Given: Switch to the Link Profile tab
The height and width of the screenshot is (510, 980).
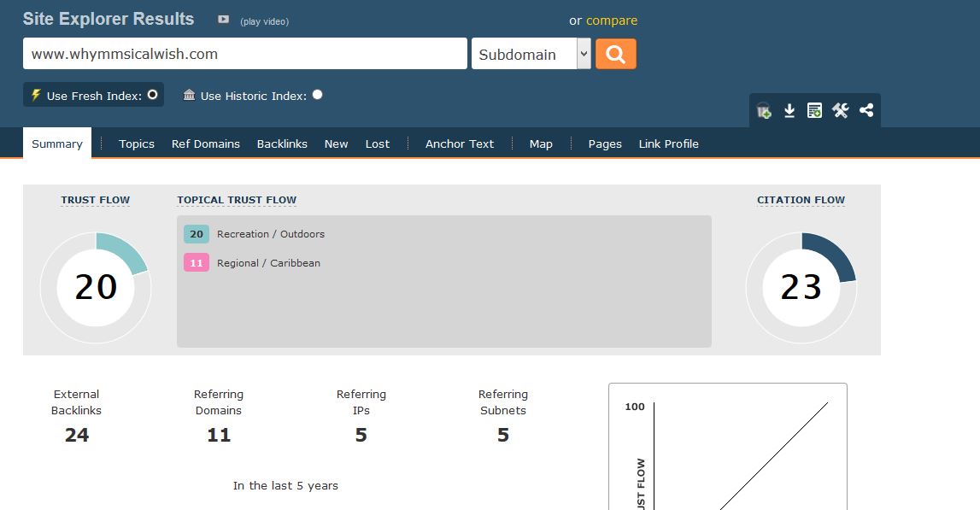Looking at the screenshot, I should point(669,144).
